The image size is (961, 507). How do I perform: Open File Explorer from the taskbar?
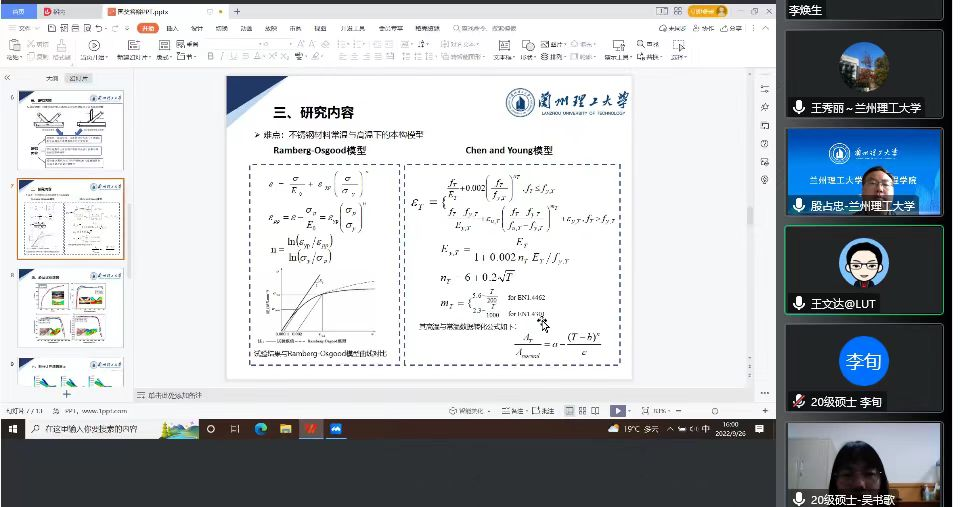pos(285,429)
